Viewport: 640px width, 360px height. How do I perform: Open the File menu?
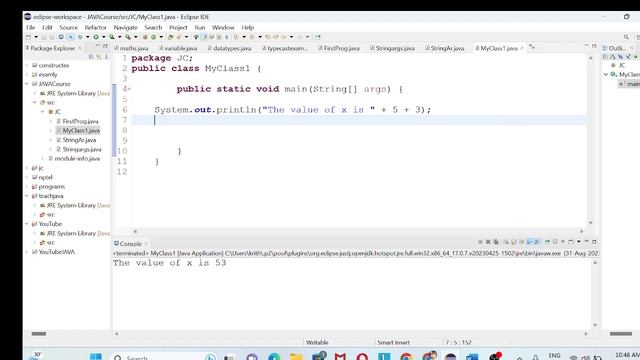[x=31, y=27]
